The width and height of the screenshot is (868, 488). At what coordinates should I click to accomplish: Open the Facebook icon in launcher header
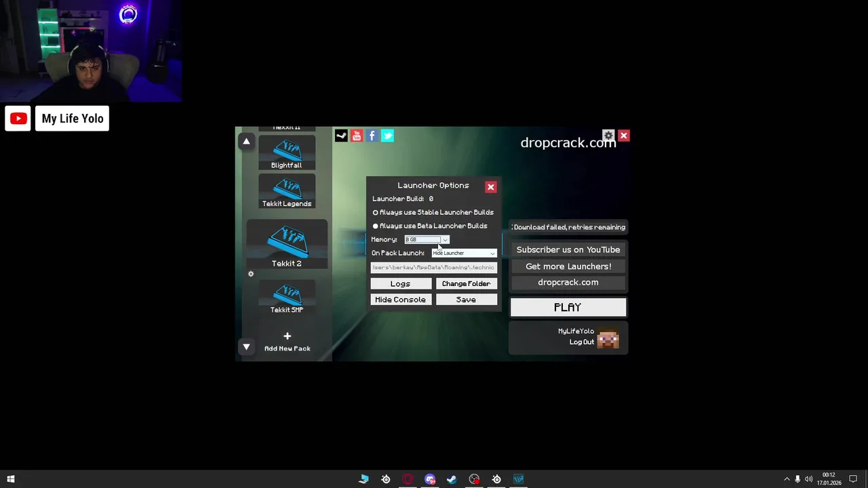[x=372, y=136]
